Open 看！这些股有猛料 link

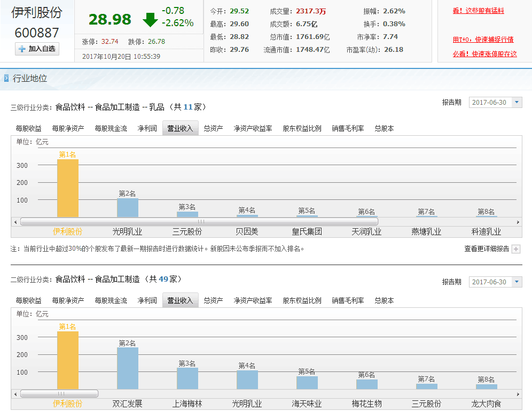(478, 11)
